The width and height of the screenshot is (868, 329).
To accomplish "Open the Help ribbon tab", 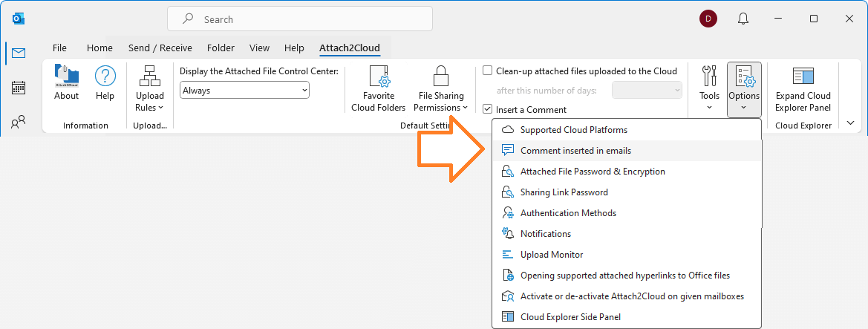I will coord(295,48).
